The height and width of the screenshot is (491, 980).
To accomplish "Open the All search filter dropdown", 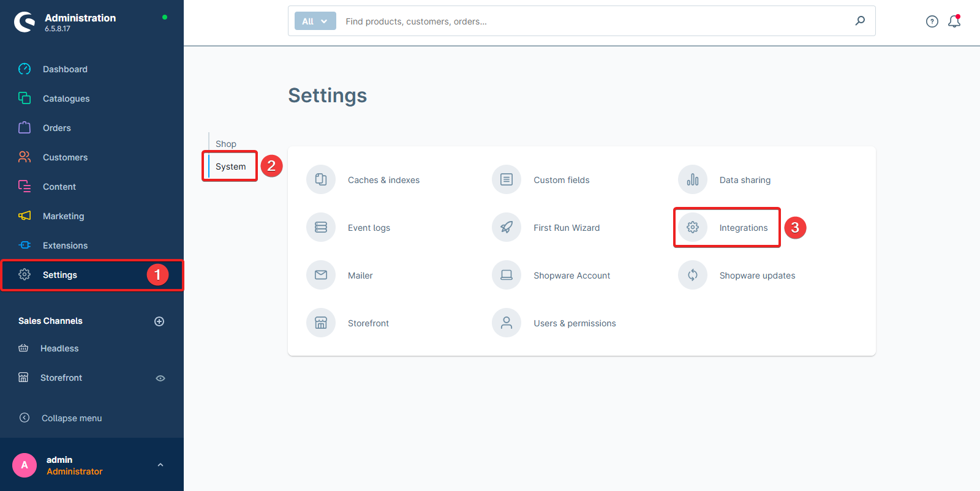I will click(315, 21).
